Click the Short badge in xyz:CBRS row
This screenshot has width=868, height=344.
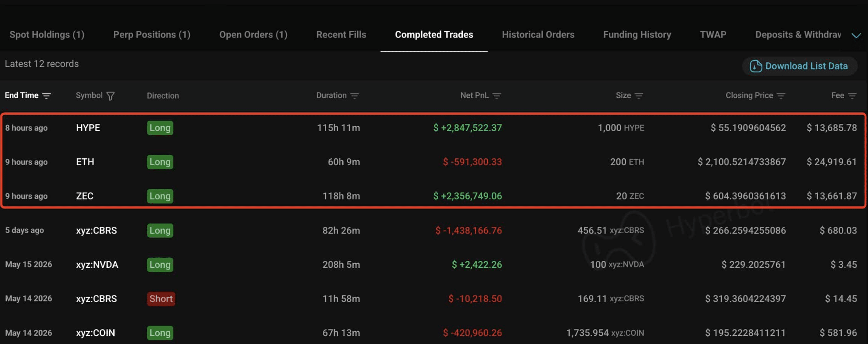pyautogui.click(x=161, y=299)
